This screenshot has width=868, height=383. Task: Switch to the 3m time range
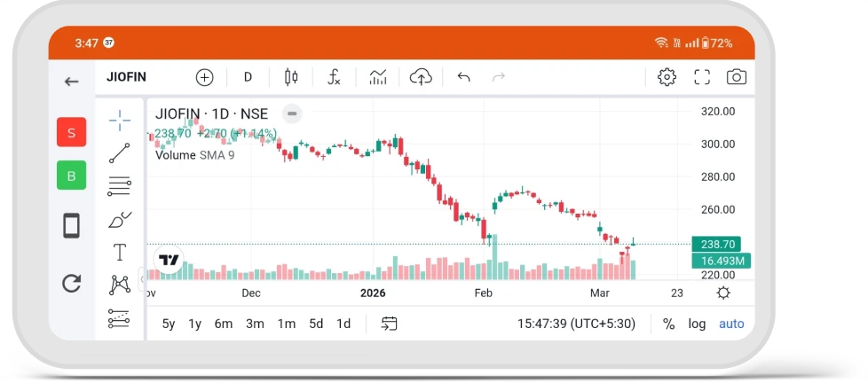point(255,324)
